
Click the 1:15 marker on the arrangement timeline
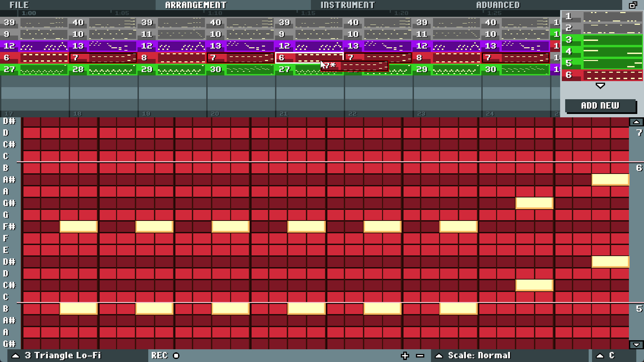(309, 13)
